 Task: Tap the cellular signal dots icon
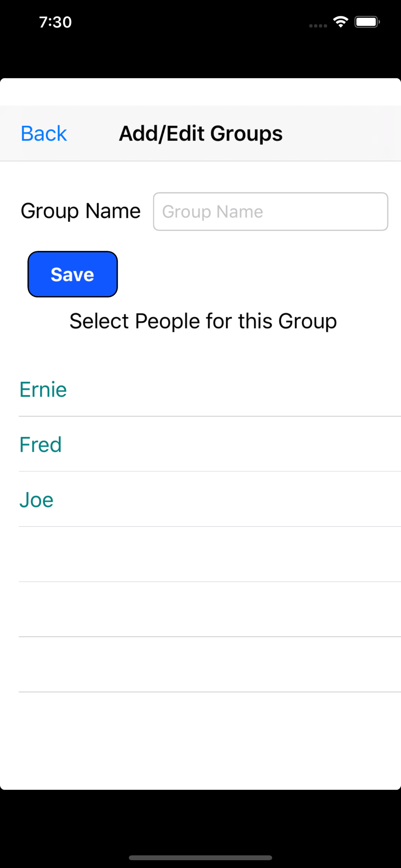click(x=318, y=26)
